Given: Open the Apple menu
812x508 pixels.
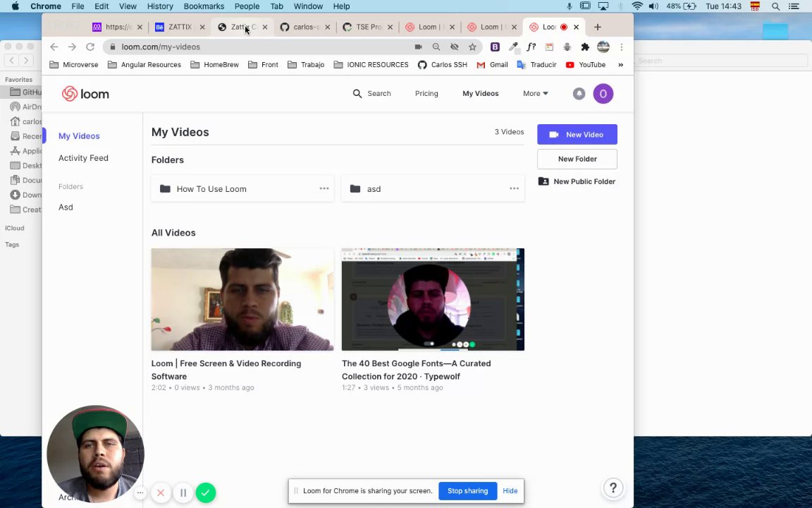Looking at the screenshot, I should [x=15, y=6].
